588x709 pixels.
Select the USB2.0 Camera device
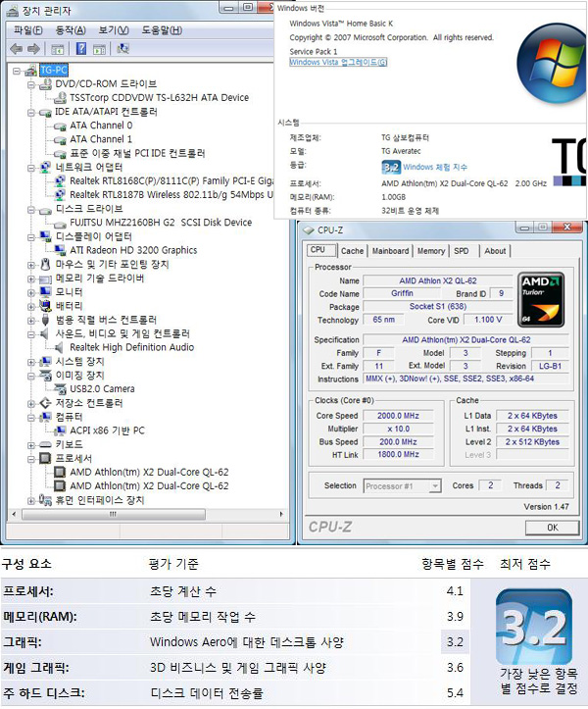click(x=102, y=389)
